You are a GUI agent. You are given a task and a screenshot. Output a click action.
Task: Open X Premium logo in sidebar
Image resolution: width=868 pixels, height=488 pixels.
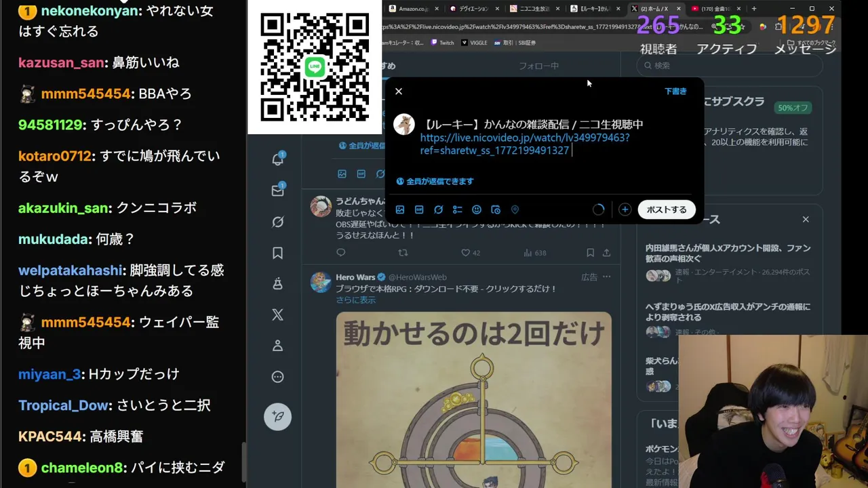pos(278,314)
